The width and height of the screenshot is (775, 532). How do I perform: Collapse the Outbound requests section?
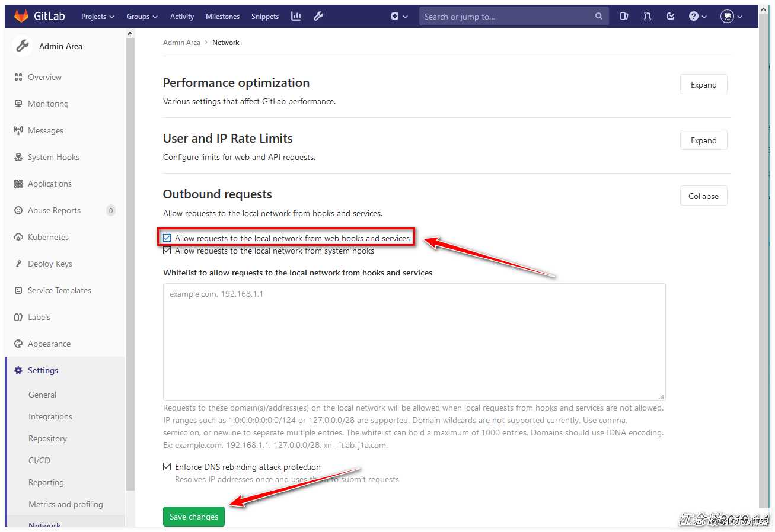click(703, 196)
